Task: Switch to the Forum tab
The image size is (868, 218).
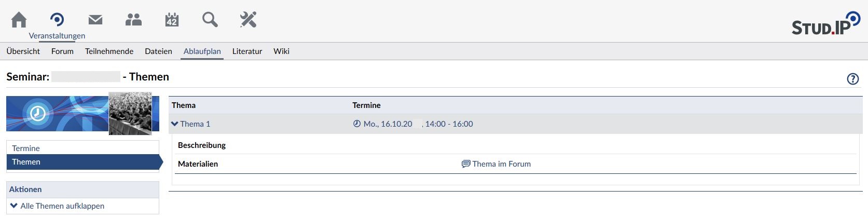Action: coord(62,51)
